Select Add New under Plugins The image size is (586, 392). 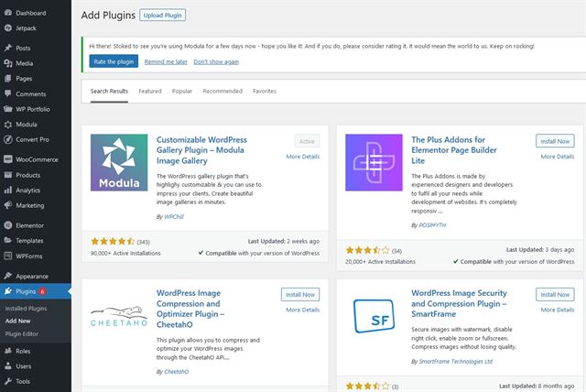(17, 321)
